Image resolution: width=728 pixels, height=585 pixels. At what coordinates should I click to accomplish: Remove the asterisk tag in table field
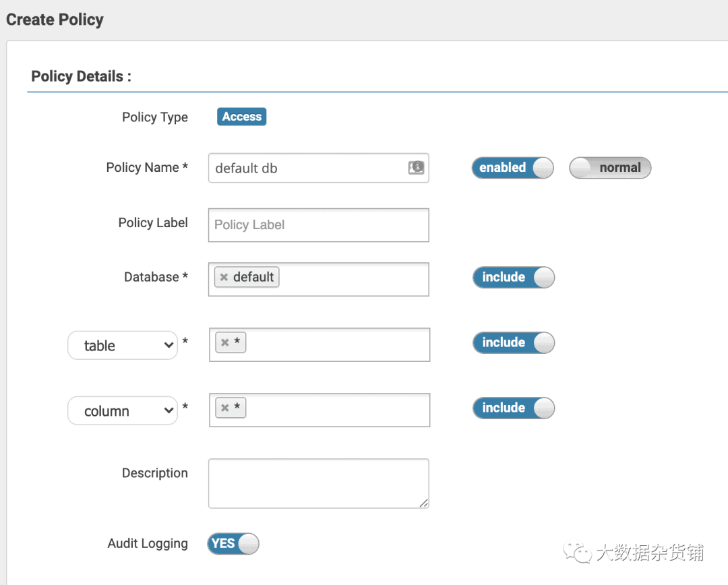[225, 343]
